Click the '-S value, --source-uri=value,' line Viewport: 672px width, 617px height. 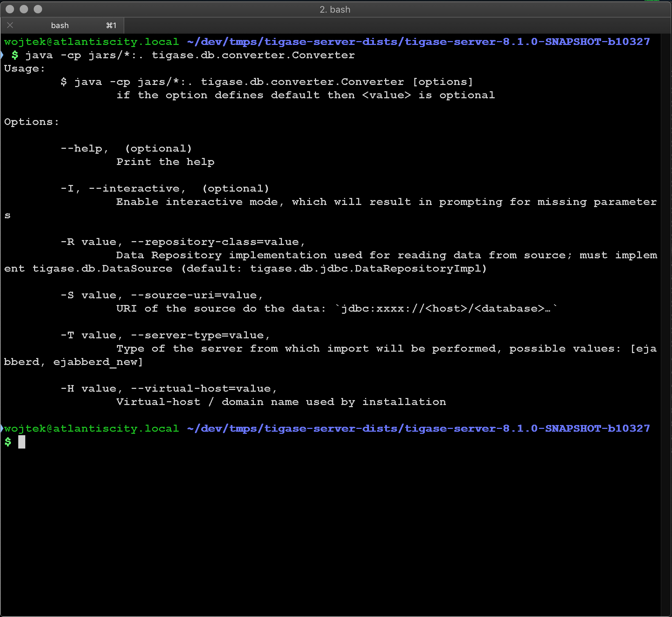point(162,295)
